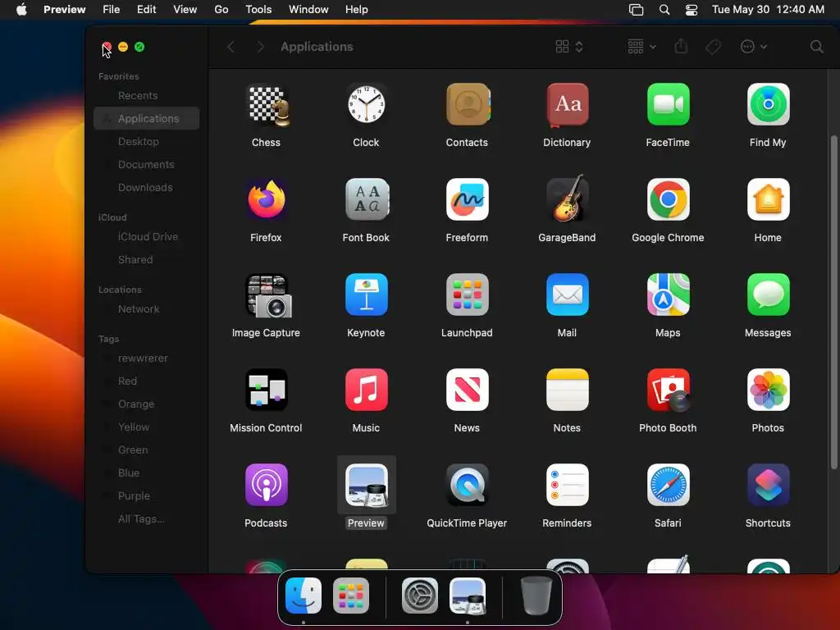Go back with the left chevron

coord(231,47)
